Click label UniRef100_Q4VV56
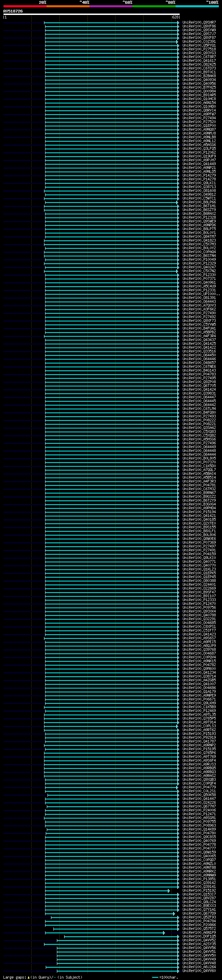Viewport: 222px width, 980px height. (x=199, y=948)
